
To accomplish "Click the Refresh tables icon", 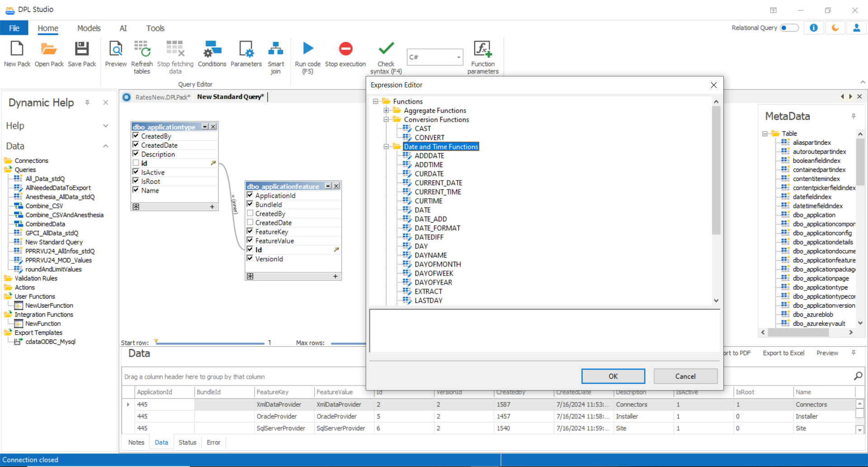I will coord(142,49).
